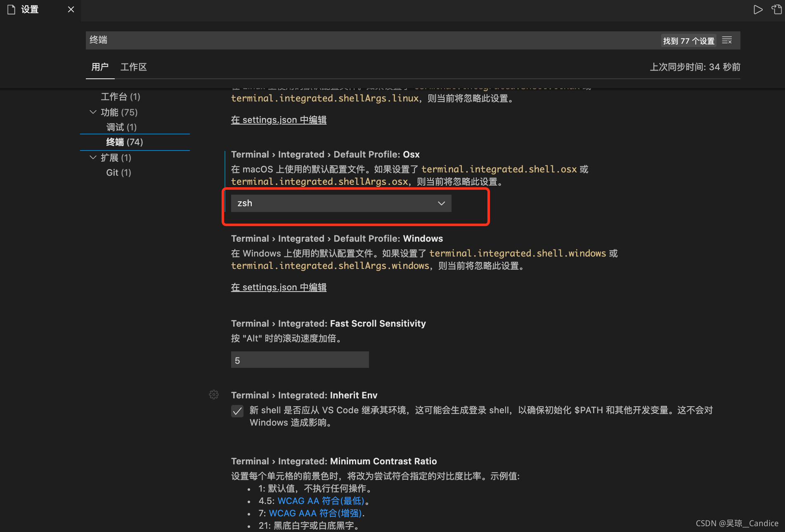
Task: Click the Inherit Env setting title
Action: point(304,395)
